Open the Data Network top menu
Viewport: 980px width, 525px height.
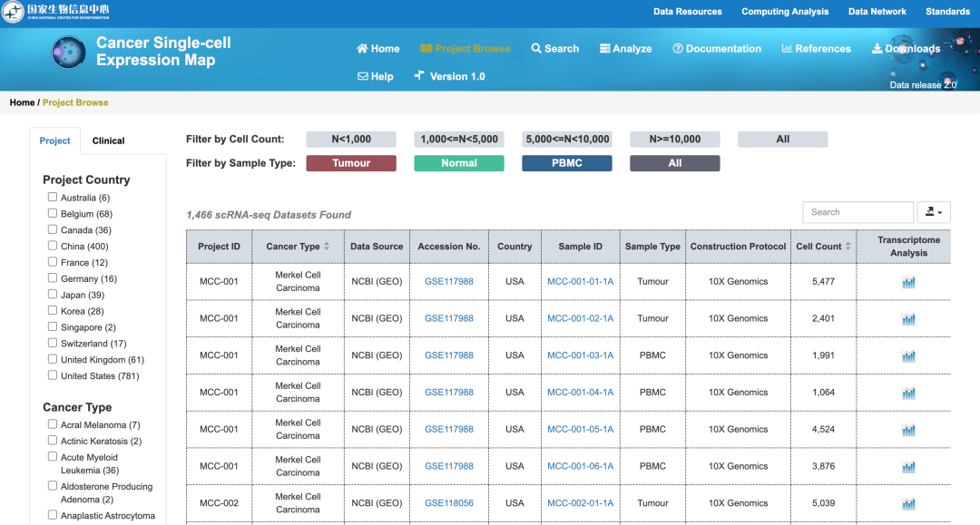[877, 11]
